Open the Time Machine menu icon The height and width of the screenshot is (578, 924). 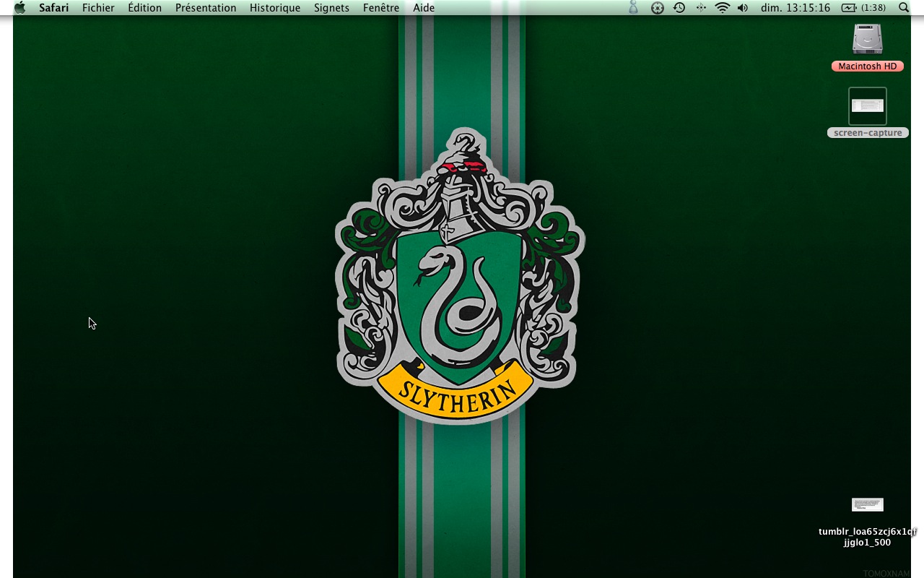[679, 8]
